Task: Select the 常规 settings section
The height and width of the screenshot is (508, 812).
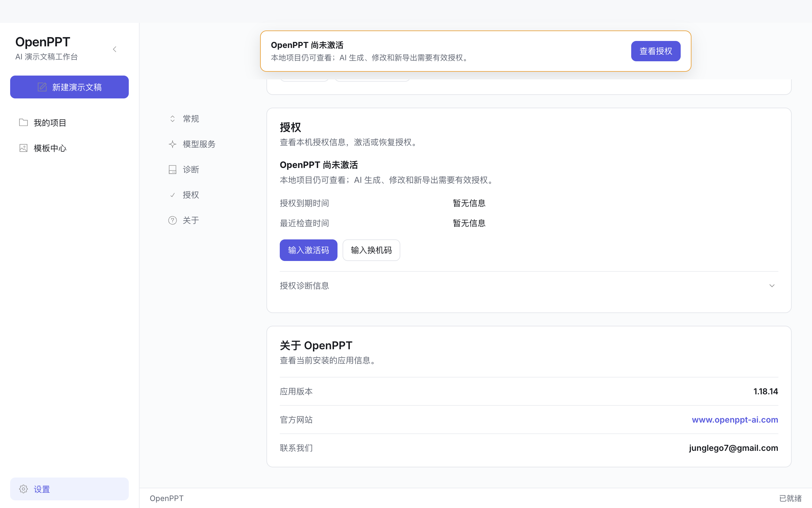Action: 191,119
